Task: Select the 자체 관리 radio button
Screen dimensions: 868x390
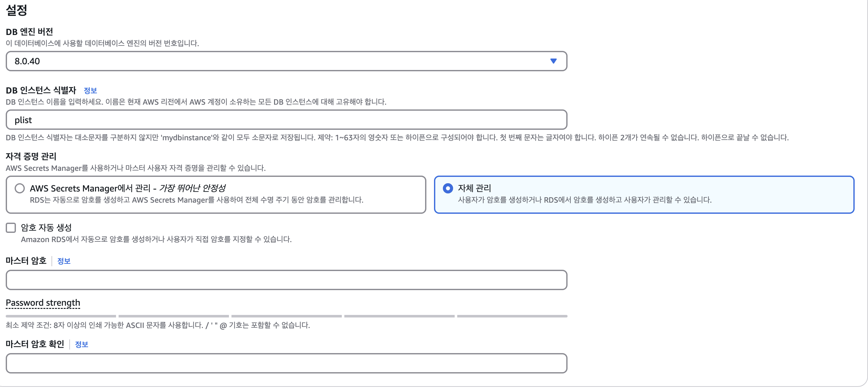Action: (448, 188)
